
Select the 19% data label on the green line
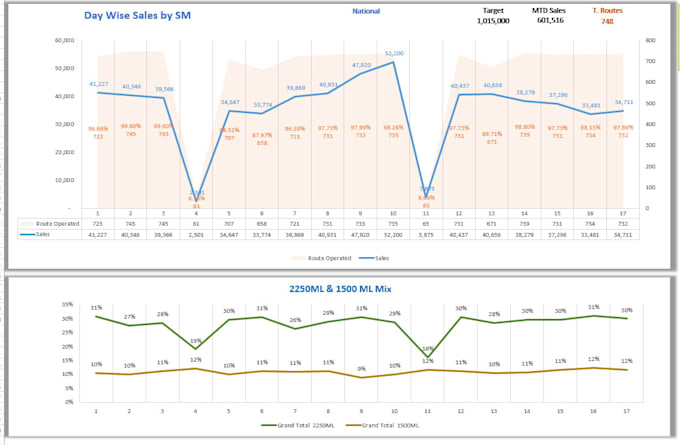coord(196,341)
